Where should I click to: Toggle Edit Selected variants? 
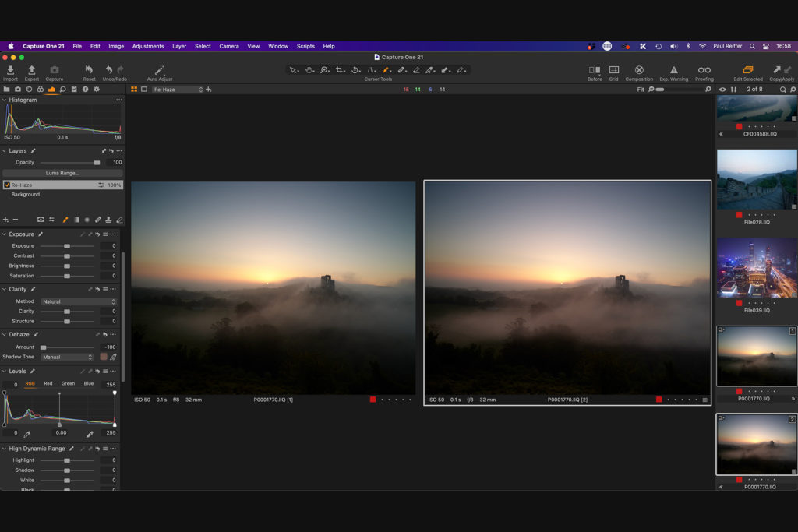click(747, 69)
